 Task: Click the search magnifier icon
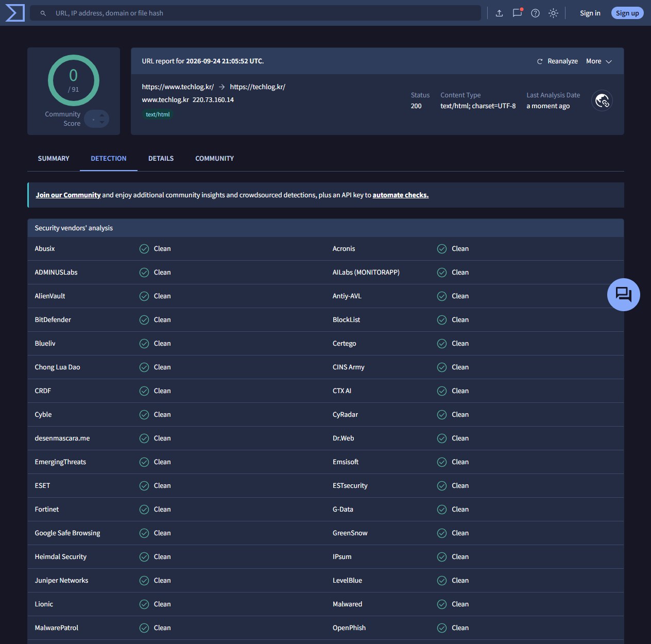pos(43,13)
